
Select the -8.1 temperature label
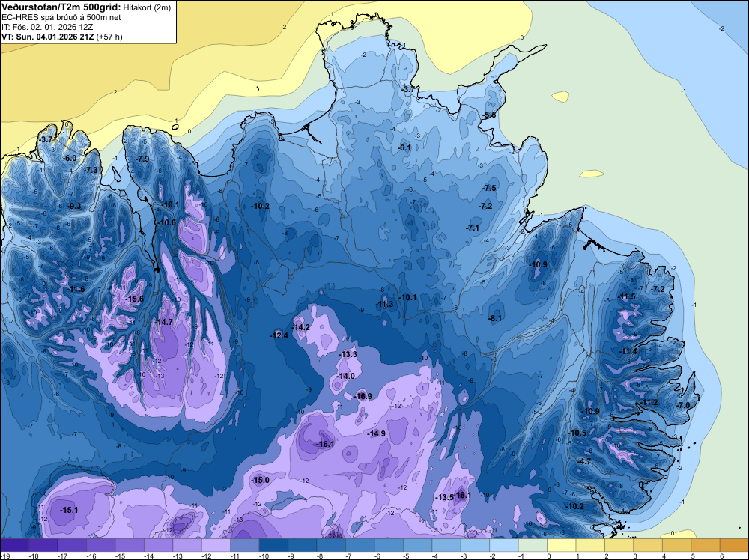[495, 318]
